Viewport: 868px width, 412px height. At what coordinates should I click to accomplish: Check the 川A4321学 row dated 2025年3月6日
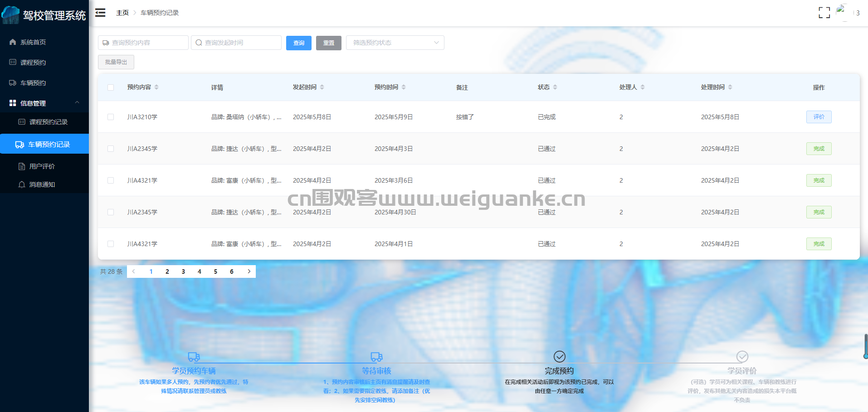pyautogui.click(x=111, y=180)
